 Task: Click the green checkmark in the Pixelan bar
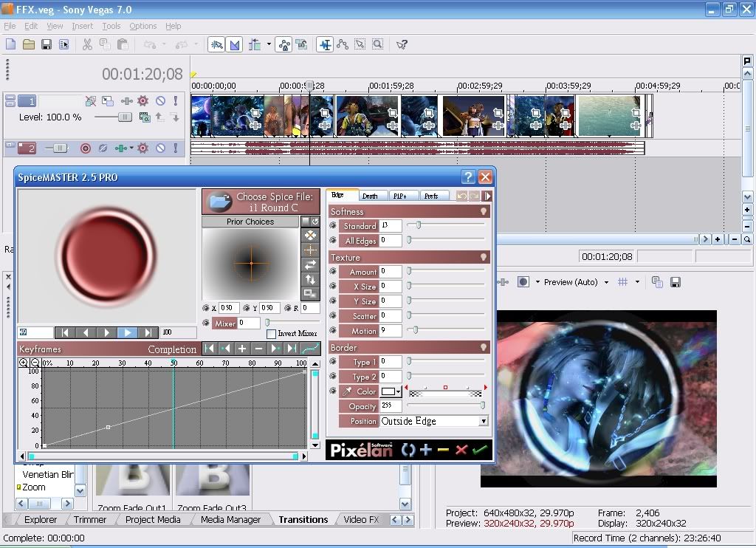point(480,450)
